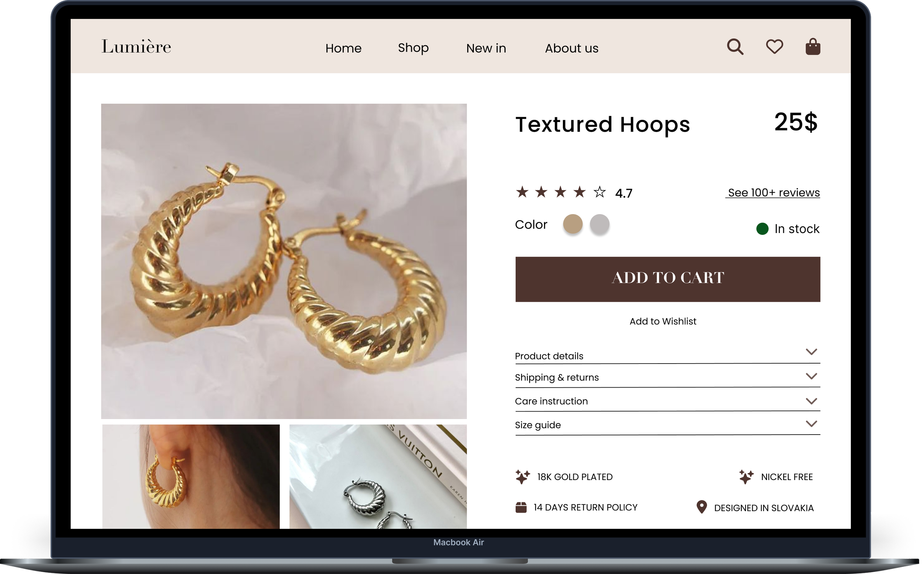Select the silver color swatch
Image resolution: width=924 pixels, height=574 pixels.
[x=599, y=224]
